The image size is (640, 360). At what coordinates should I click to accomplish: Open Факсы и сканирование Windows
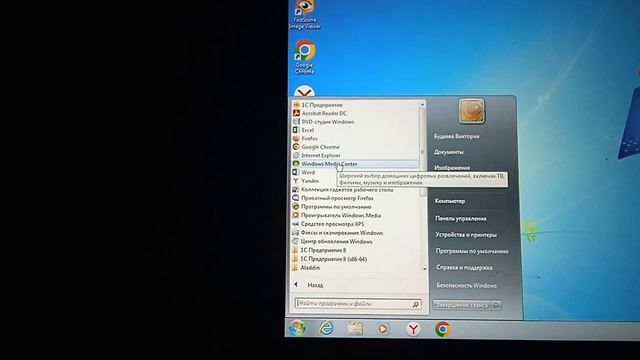[x=338, y=233]
